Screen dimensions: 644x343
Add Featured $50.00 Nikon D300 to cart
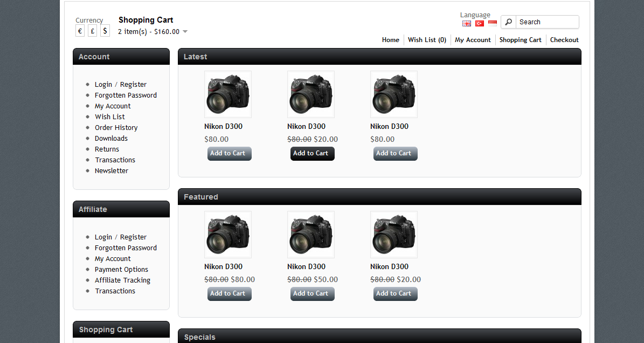pyautogui.click(x=312, y=294)
